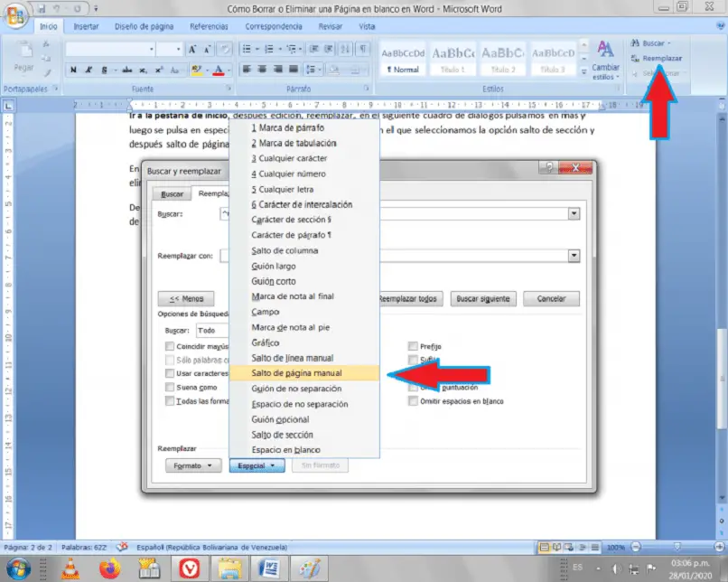This screenshot has height=582, width=728.
Task: Open the Diseño de página tab
Action: [x=144, y=26]
